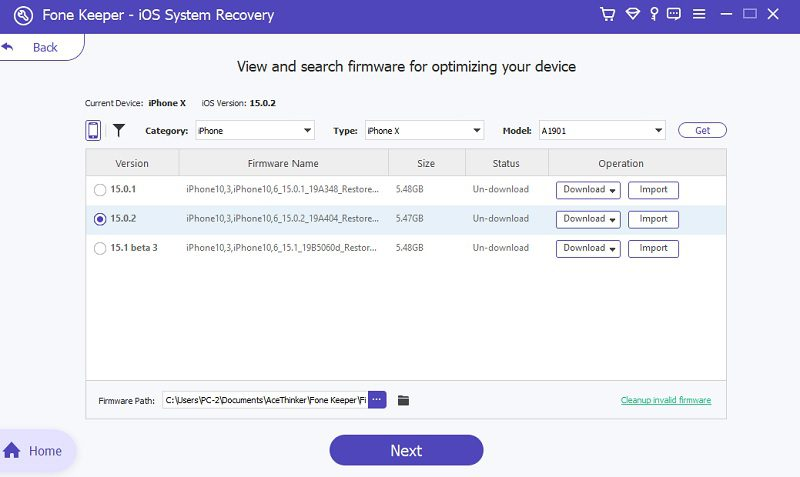Click Import for the 15.0.1 firmware
The image size is (800, 477).
(653, 190)
